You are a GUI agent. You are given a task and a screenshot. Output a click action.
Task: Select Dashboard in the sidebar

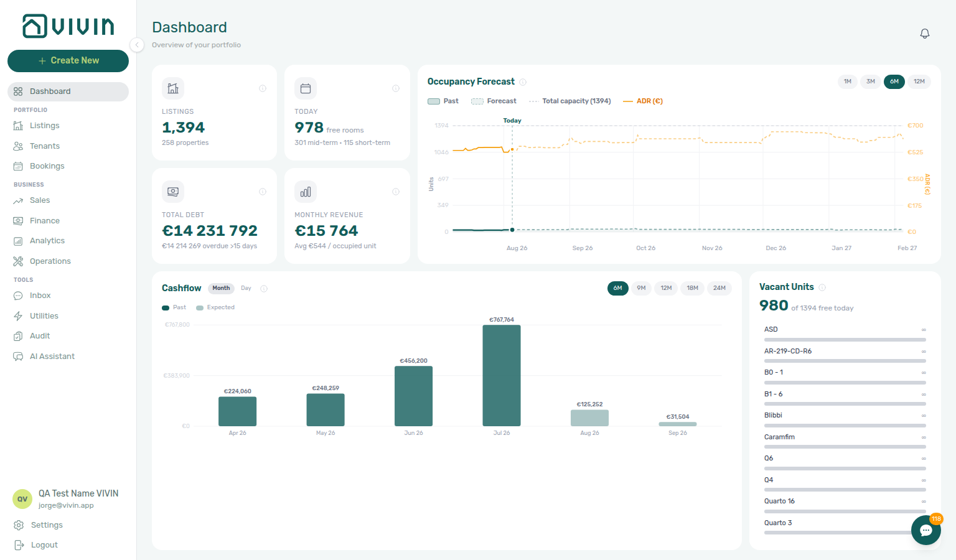pyautogui.click(x=68, y=91)
